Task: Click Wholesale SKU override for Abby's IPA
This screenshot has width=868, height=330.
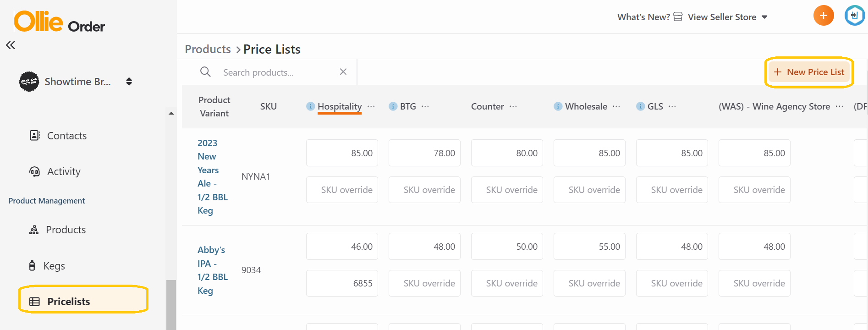Action: 589,283
